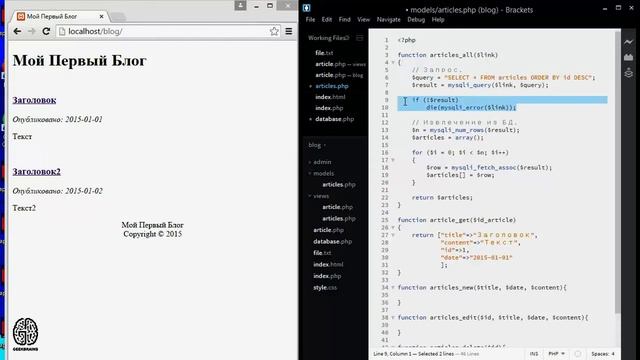Click line number 22 in the gutter
The image size is (640, 360).
[x=385, y=198]
